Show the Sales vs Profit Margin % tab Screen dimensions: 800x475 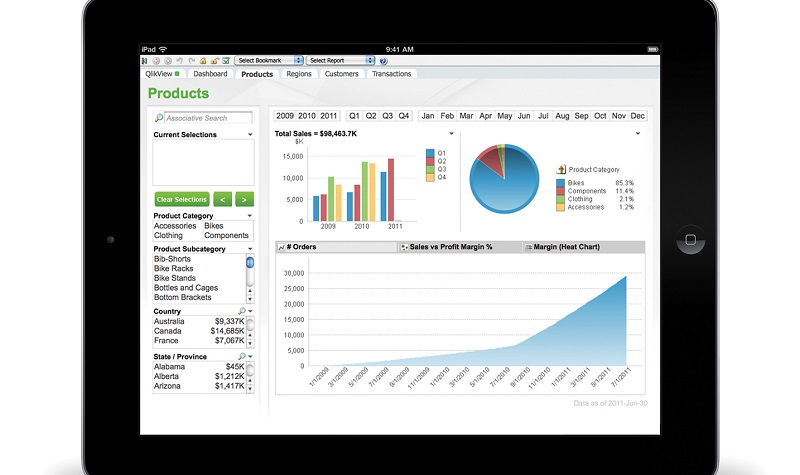[460, 247]
